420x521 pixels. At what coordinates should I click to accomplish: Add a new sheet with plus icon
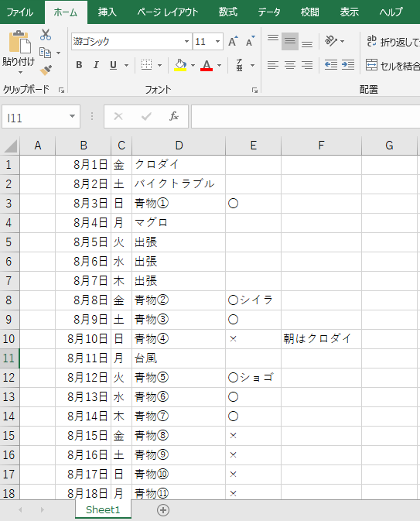(x=163, y=510)
